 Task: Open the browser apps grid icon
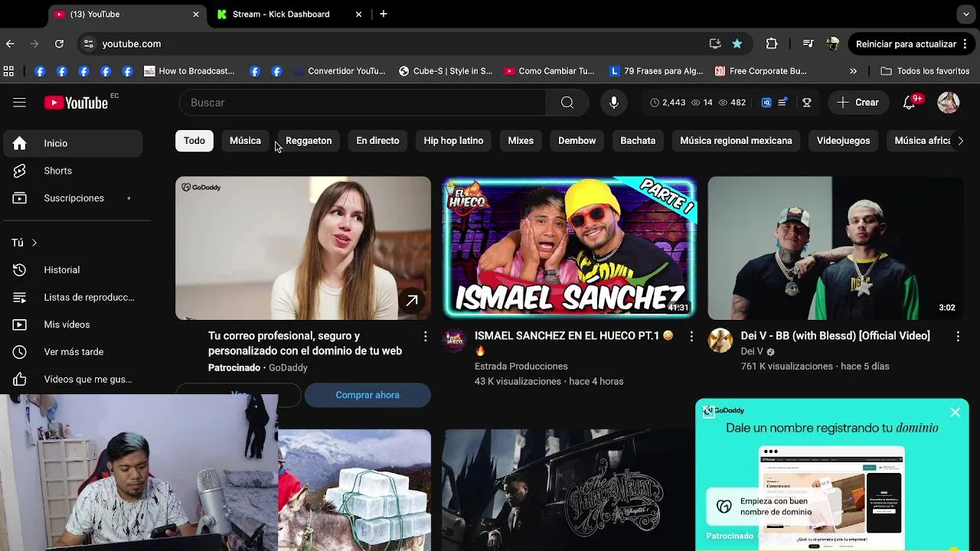pos(8,71)
